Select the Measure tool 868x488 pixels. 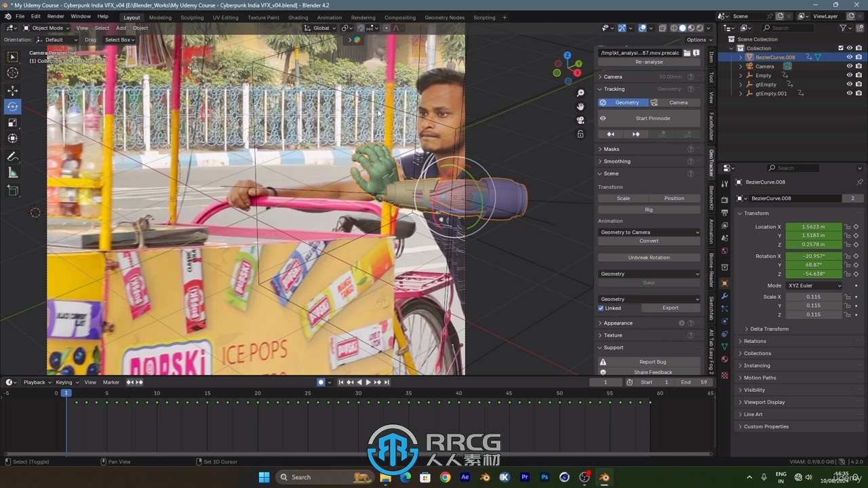click(12, 173)
